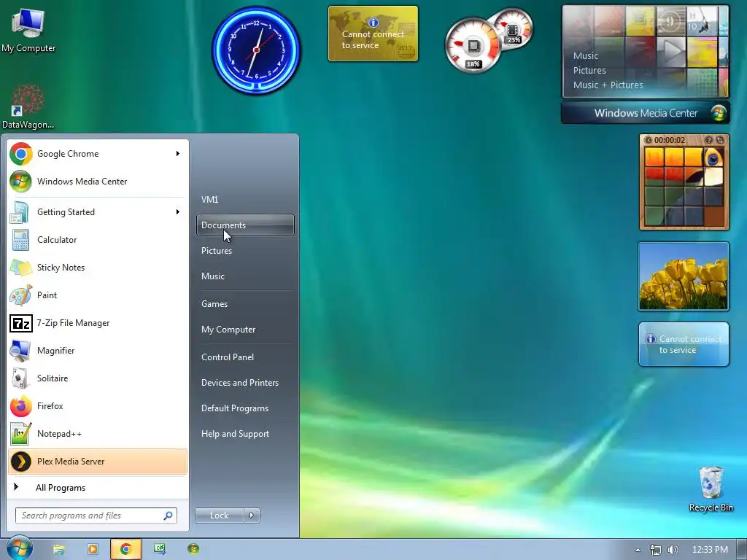Select Music in Media Center gadget
Screen dimensions: 747x560
[586, 55]
